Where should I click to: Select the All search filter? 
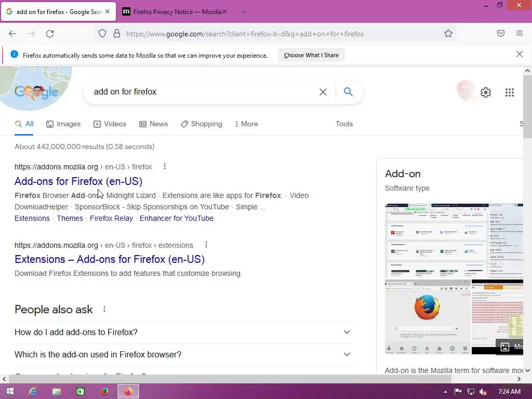[24, 124]
